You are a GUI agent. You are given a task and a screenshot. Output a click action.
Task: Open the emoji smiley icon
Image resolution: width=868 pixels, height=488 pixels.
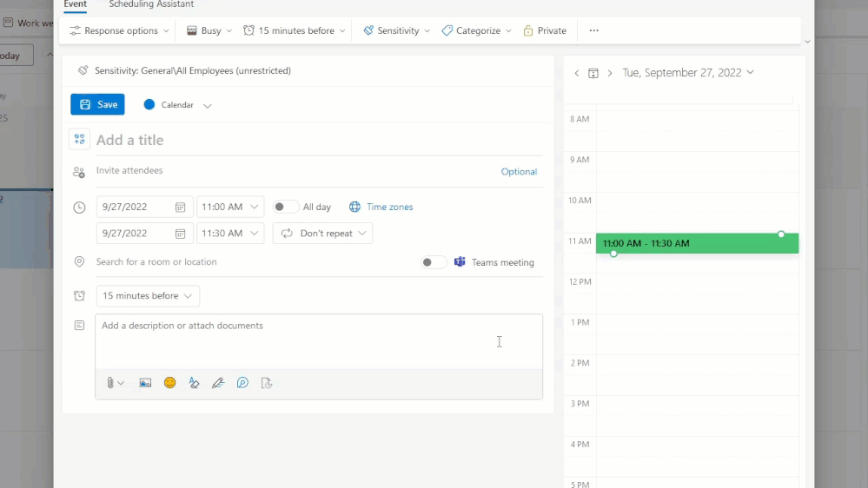pos(170,383)
